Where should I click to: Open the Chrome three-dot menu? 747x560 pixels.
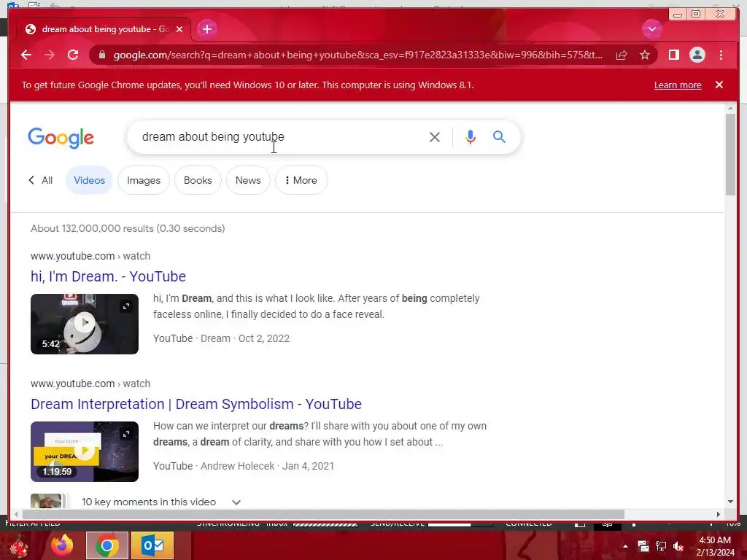pyautogui.click(x=721, y=55)
